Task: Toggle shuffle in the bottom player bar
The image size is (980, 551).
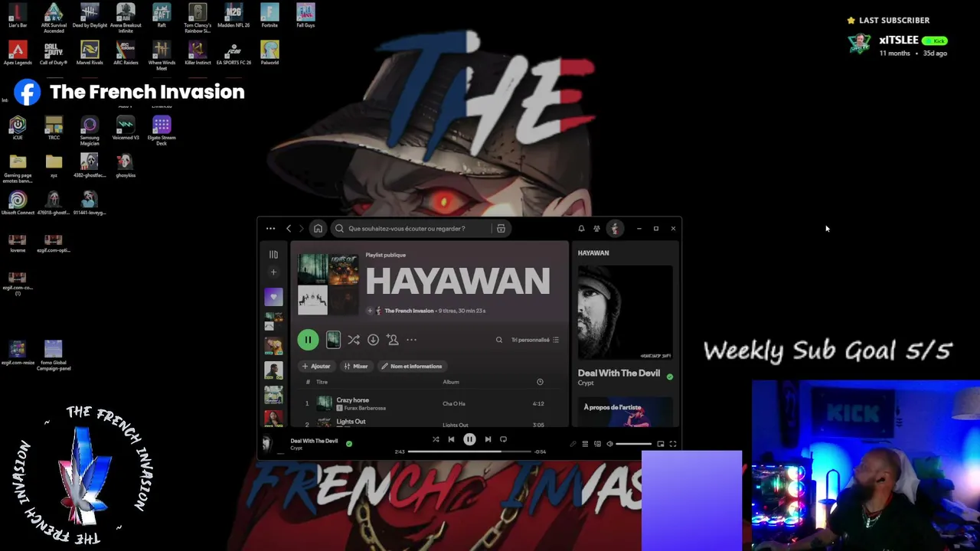Action: point(436,439)
